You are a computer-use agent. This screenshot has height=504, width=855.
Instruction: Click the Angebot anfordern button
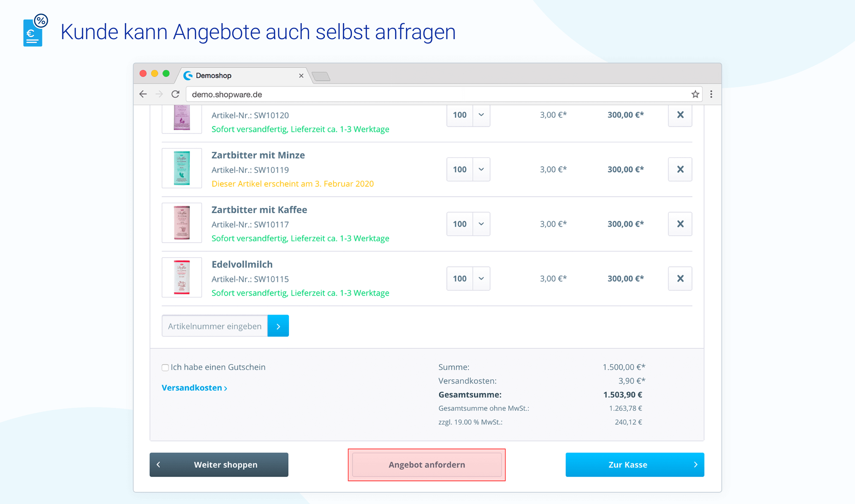427,464
